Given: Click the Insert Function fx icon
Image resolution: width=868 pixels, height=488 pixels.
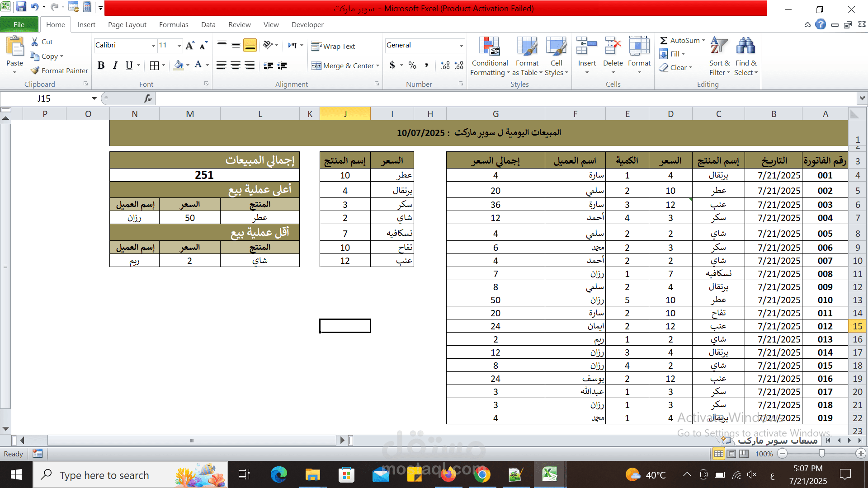Looking at the screenshot, I should click(x=147, y=99).
